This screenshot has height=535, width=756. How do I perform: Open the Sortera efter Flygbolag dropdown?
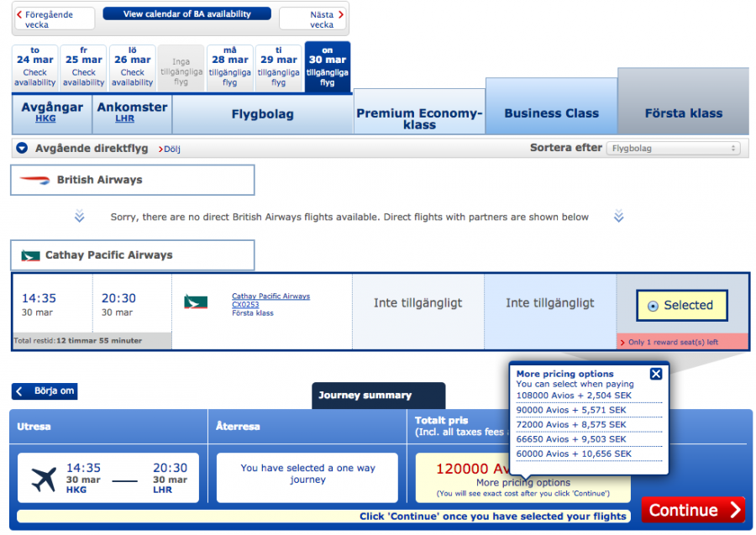pos(673,149)
